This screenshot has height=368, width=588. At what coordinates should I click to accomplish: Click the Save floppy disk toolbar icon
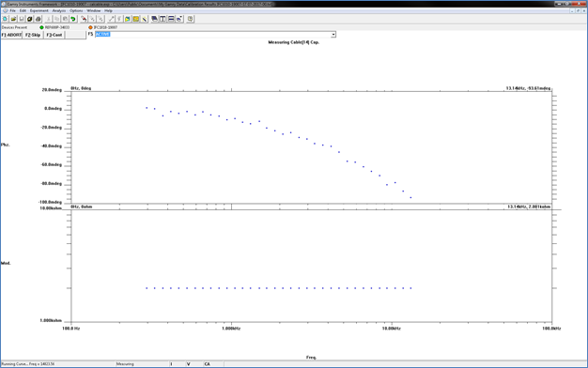pyautogui.click(x=22, y=19)
